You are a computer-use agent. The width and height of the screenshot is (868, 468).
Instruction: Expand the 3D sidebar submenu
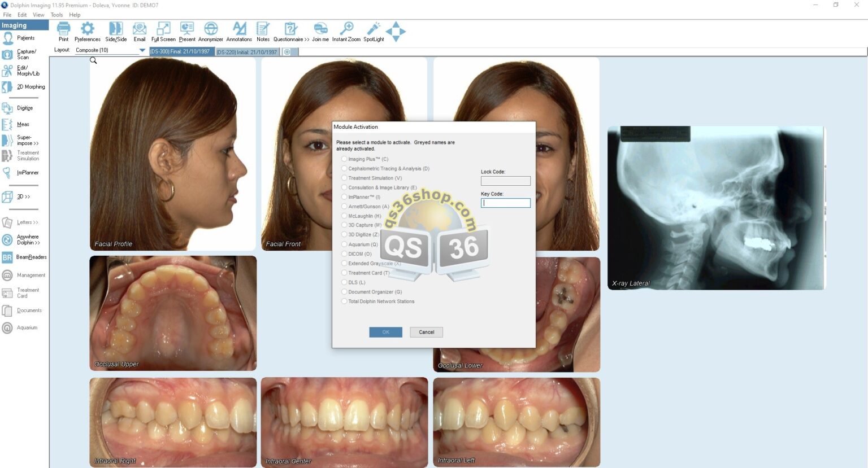coord(16,196)
